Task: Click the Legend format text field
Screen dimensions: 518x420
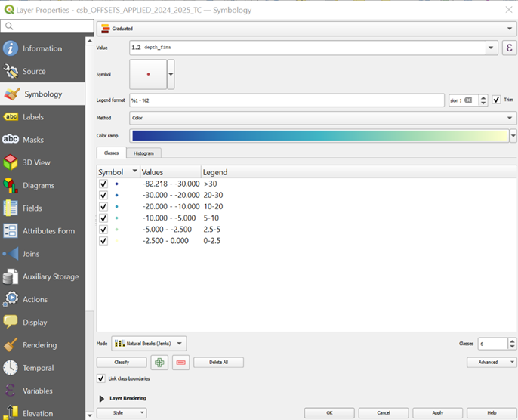Action: point(285,100)
